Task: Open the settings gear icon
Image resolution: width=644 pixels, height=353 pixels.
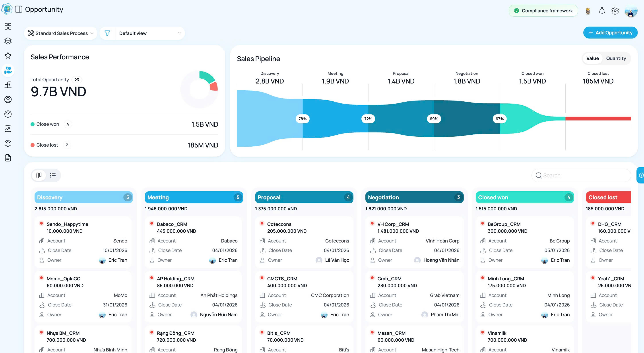Action: coord(615,11)
